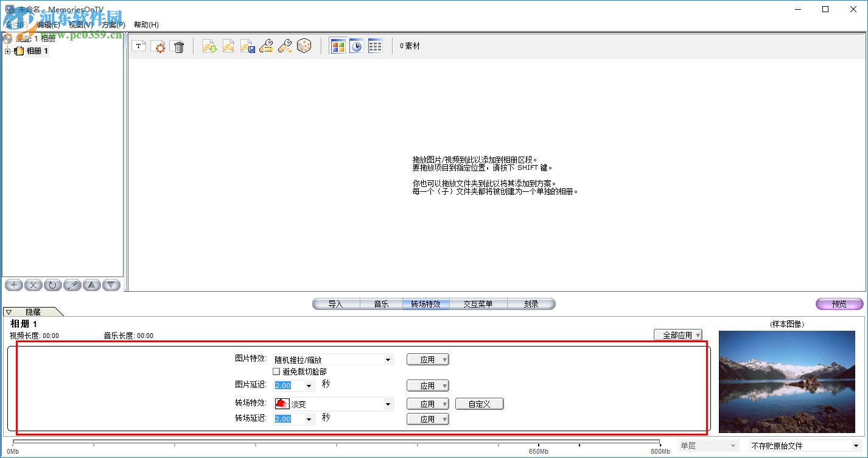Image resolution: width=868 pixels, height=458 pixels.
Task: Open the 方案(P) menu
Action: (x=113, y=25)
